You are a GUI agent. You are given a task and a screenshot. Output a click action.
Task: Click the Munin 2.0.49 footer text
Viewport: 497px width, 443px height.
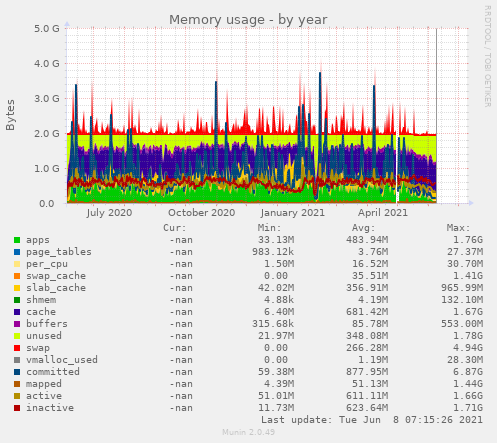click(249, 432)
